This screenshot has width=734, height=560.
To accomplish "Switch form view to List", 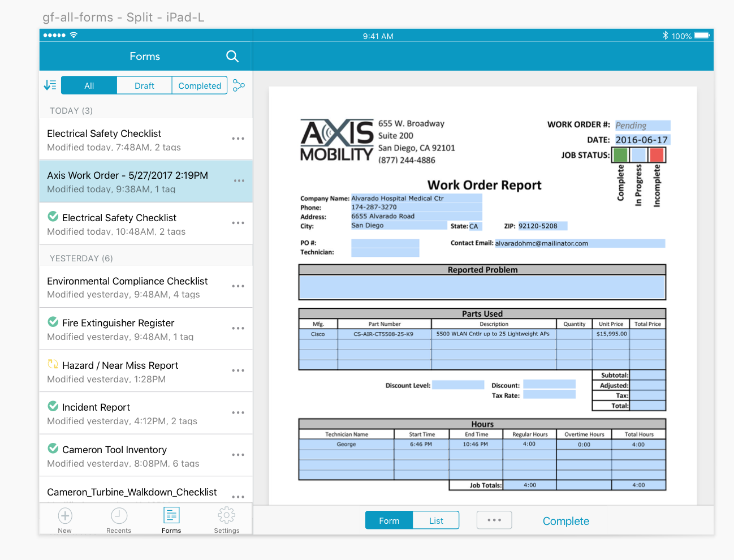I will tap(436, 520).
